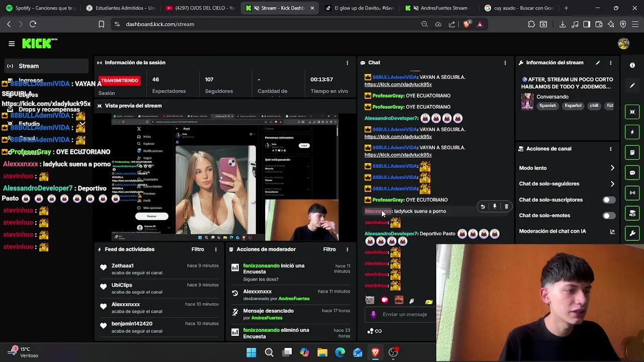Open Acciones de moderador three-dot menu
Image resolution: width=644 pixels, height=362 pixels.
(347, 249)
